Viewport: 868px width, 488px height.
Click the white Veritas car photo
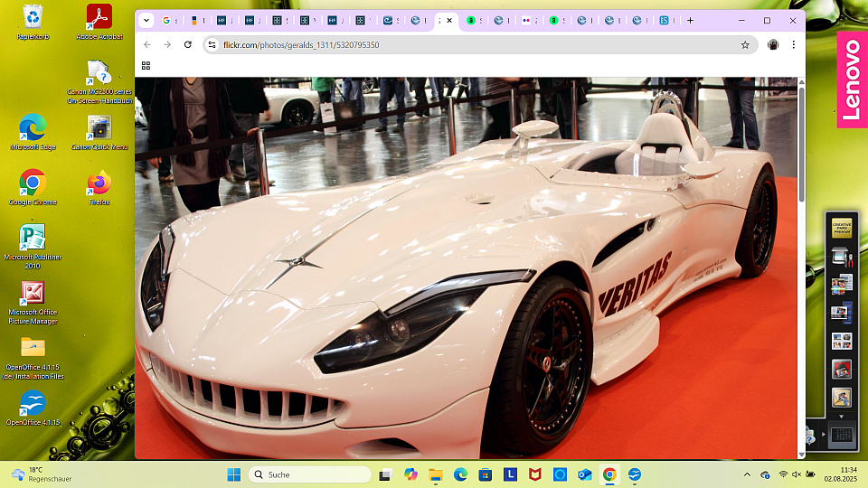click(467, 267)
